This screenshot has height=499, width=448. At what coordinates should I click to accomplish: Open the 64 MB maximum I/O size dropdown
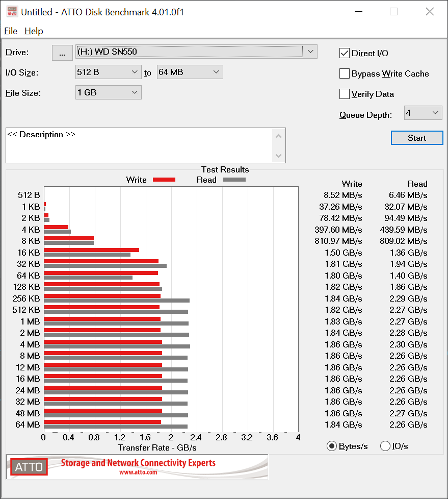point(190,72)
